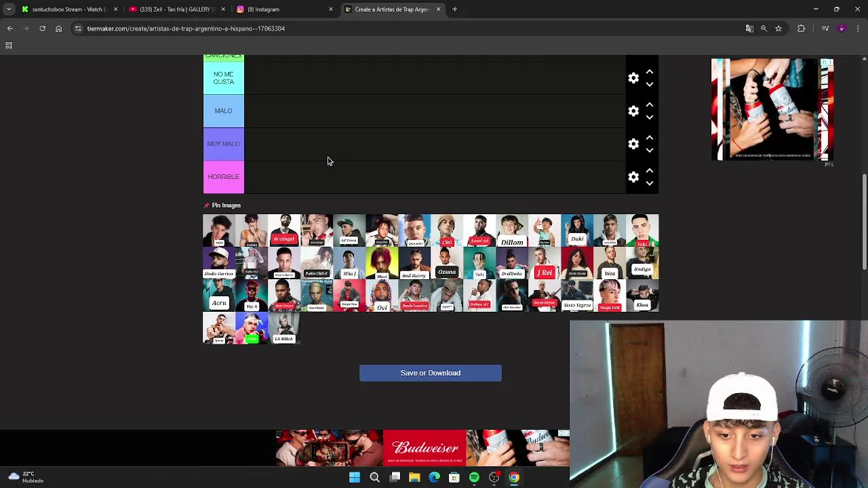Toggle Pin Images option
The width and height of the screenshot is (868, 488).
click(x=222, y=205)
